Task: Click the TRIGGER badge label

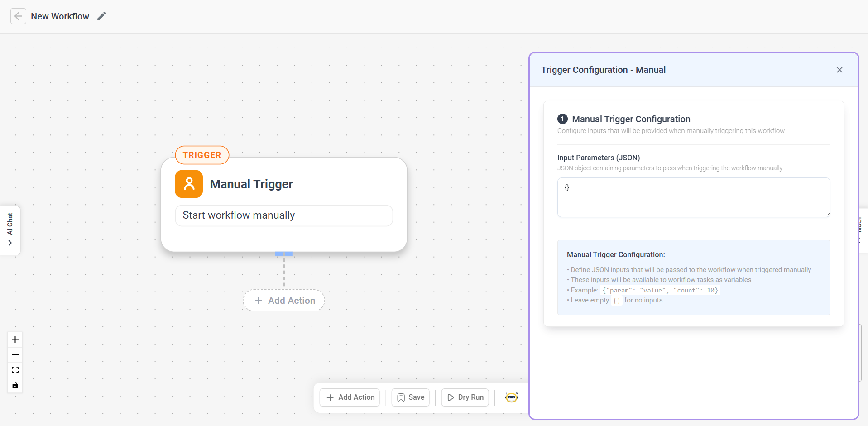Action: point(202,155)
